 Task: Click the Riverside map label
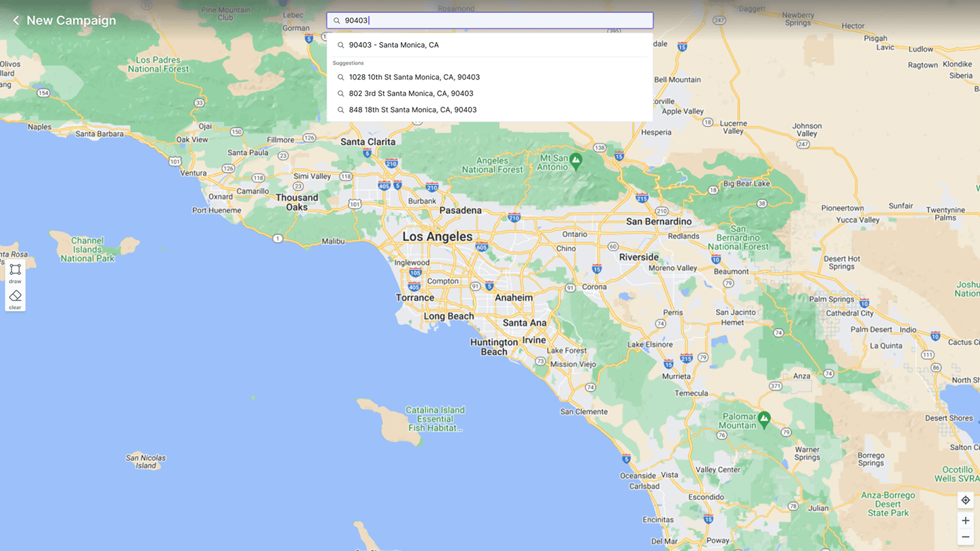(x=638, y=257)
